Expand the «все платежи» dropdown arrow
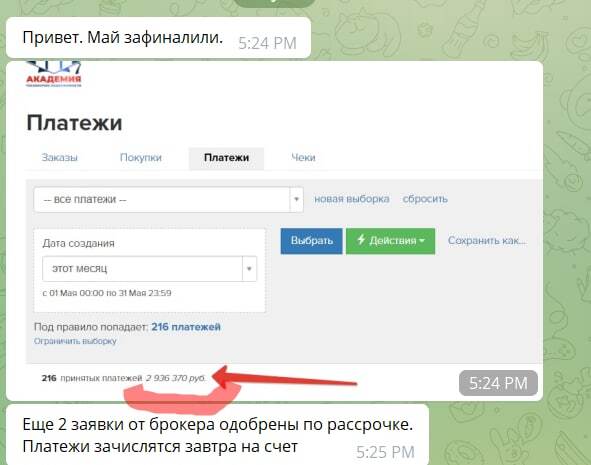This screenshot has height=465, width=591. click(x=296, y=199)
